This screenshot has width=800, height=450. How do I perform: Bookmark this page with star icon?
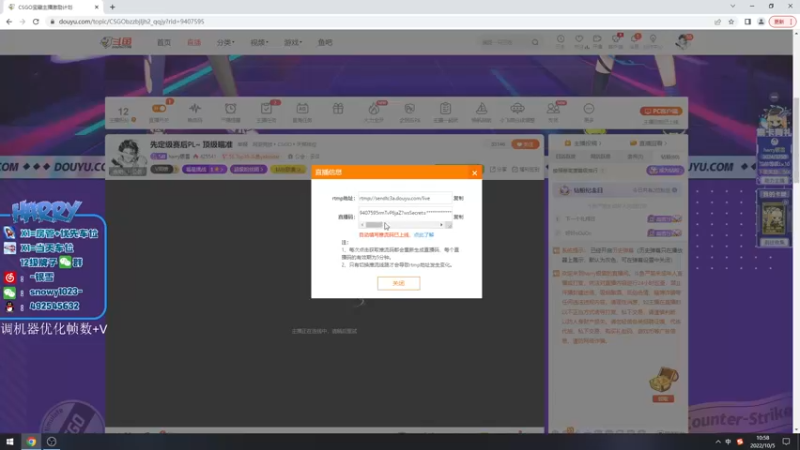(731, 21)
